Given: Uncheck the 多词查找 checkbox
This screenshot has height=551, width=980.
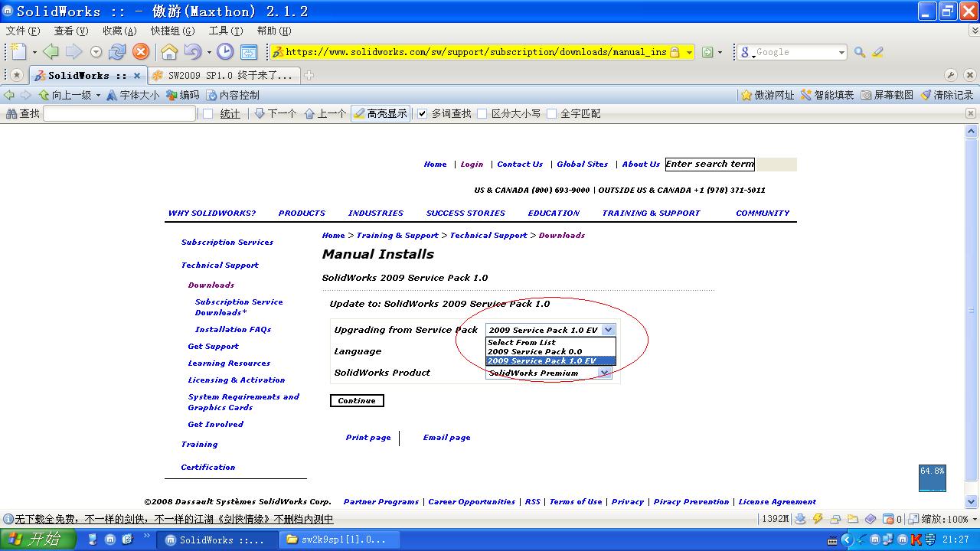Looking at the screenshot, I should (421, 113).
